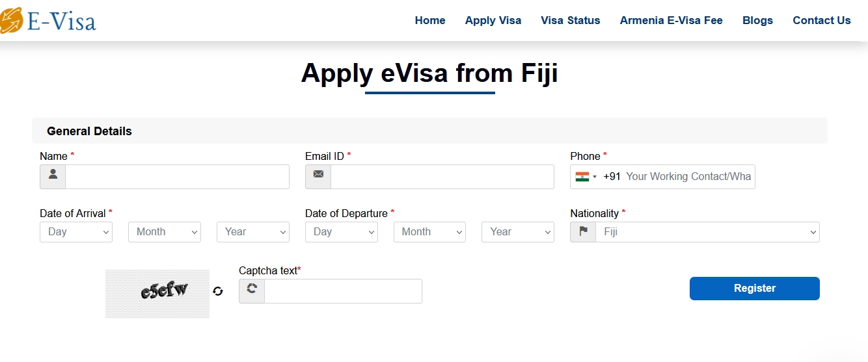The height and width of the screenshot is (362, 868).
Task: Open the Visa Status page
Action: (571, 21)
